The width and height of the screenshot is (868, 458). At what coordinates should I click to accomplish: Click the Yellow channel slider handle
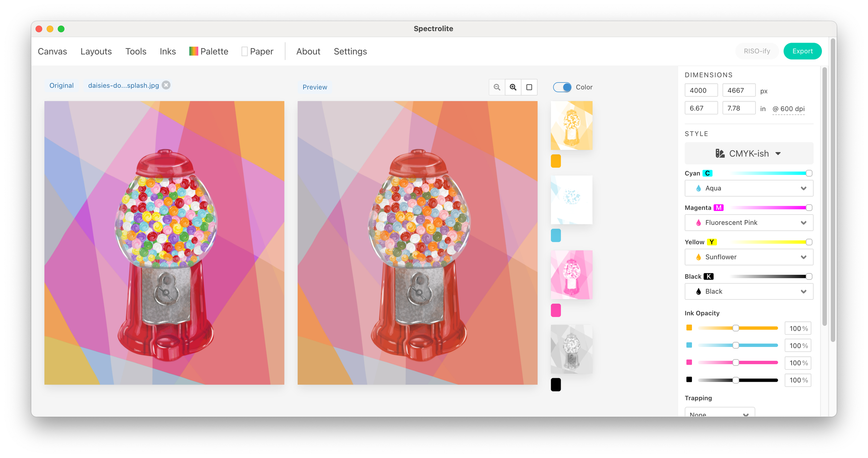click(809, 242)
